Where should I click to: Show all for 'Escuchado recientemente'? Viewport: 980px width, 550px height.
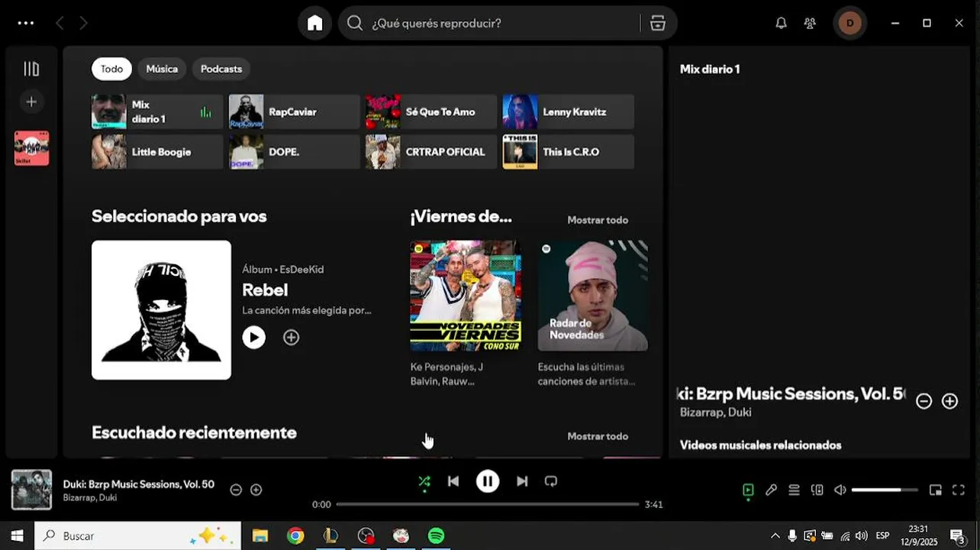click(598, 436)
